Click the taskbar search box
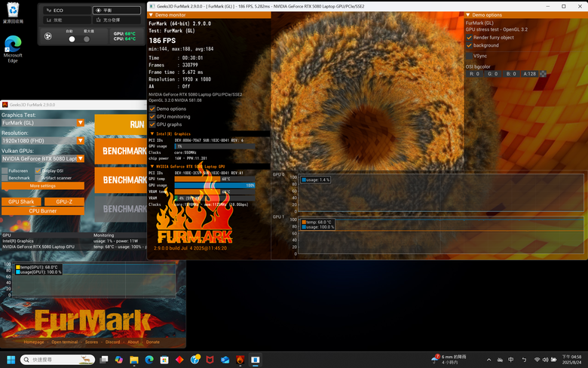Screen dimensions: 588x368 (57, 360)
